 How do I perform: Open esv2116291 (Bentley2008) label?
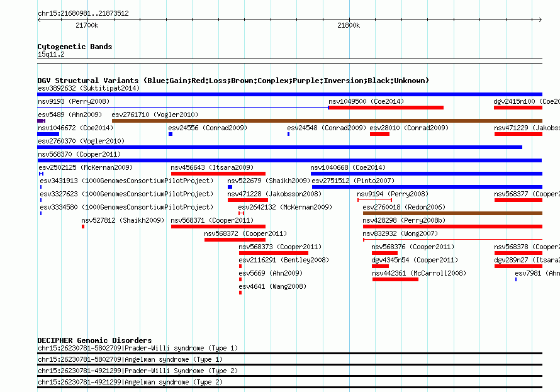click(284, 260)
